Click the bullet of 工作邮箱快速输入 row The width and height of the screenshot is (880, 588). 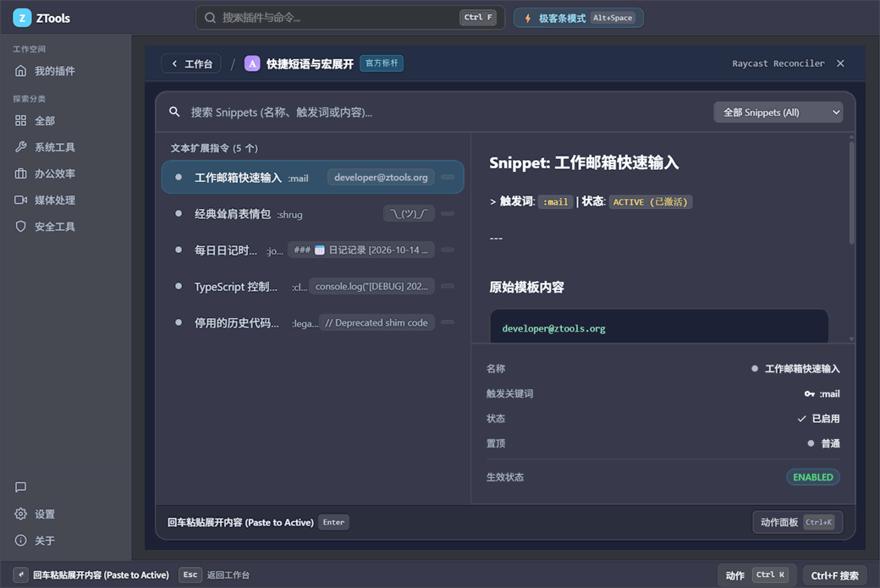point(179,177)
